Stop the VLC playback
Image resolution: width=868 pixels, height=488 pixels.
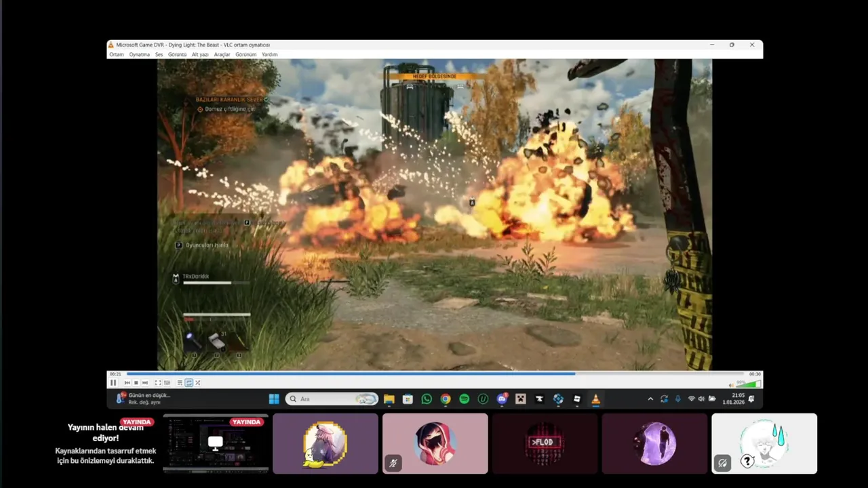[x=136, y=383]
